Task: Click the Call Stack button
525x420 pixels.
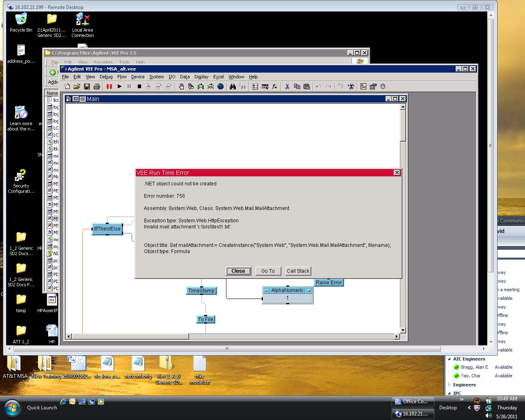Action: [298, 271]
